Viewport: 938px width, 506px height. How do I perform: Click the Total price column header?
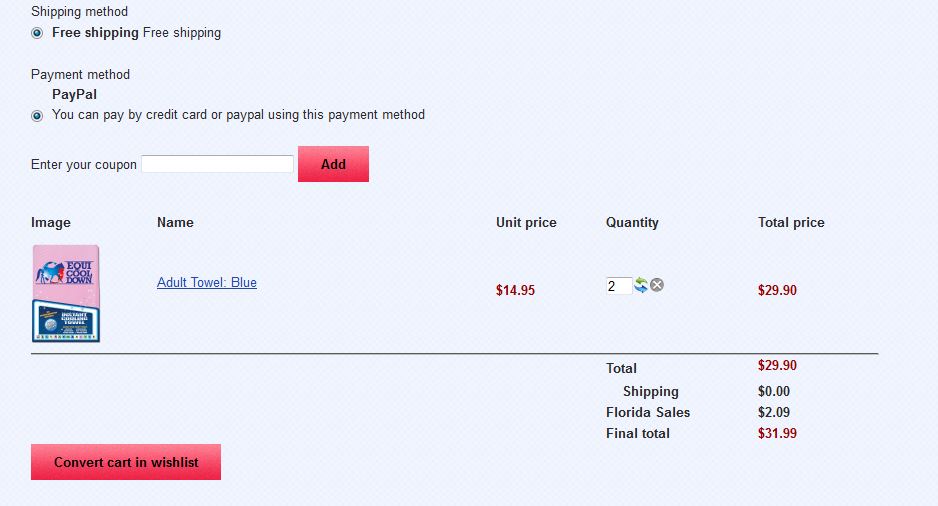[x=791, y=222]
